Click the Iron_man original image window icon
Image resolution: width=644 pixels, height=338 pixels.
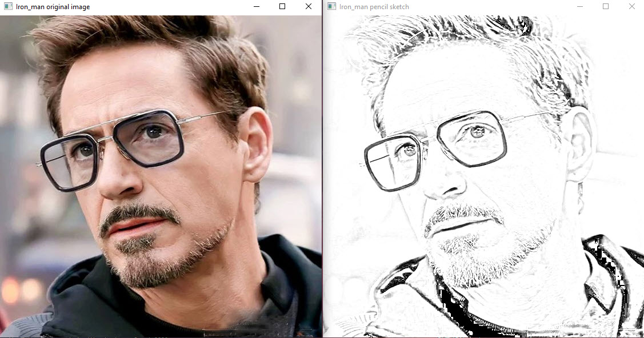[x=8, y=6]
